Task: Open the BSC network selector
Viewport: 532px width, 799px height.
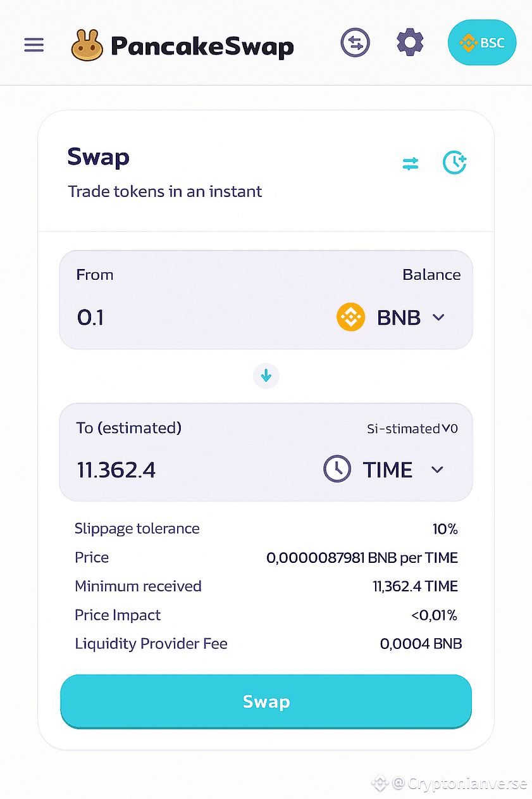Action: click(x=482, y=44)
